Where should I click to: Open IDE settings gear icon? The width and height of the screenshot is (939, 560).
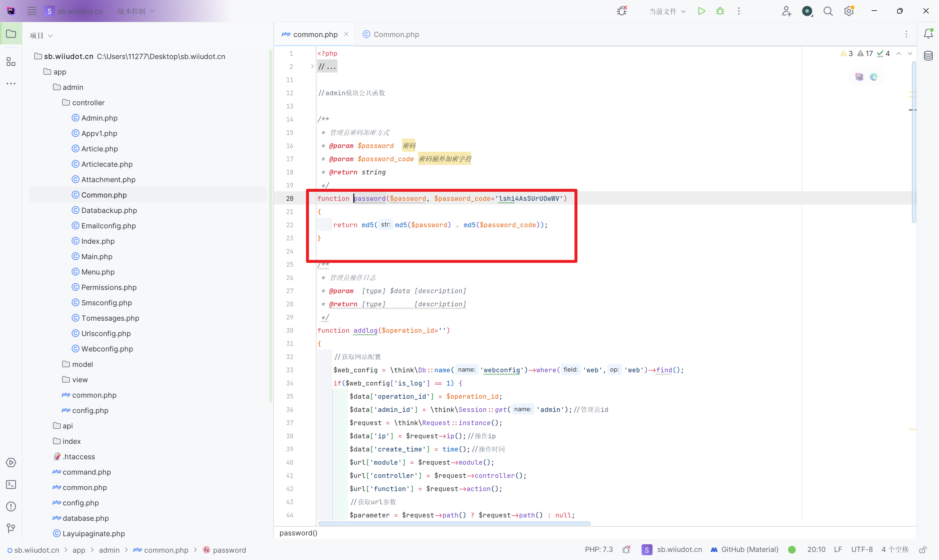coord(849,11)
